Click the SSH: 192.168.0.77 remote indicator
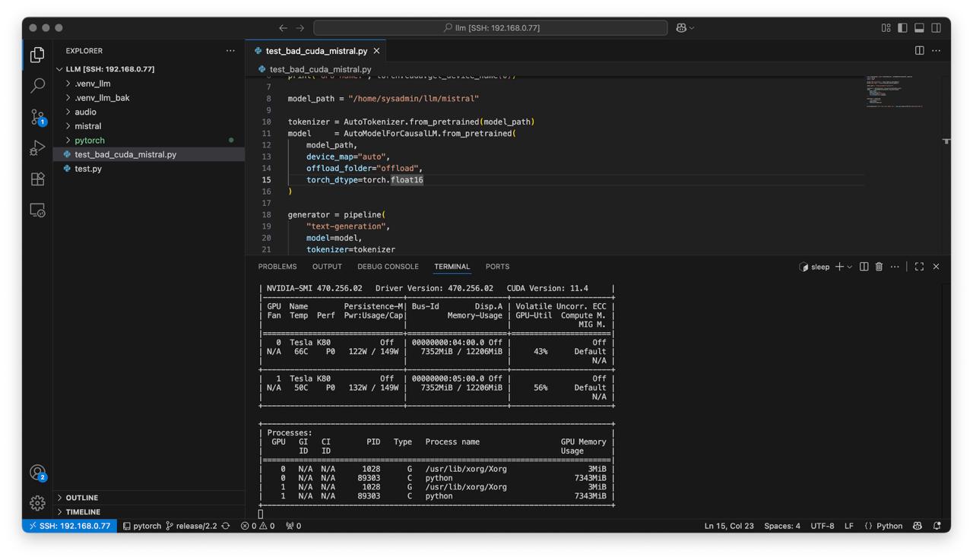 69,526
